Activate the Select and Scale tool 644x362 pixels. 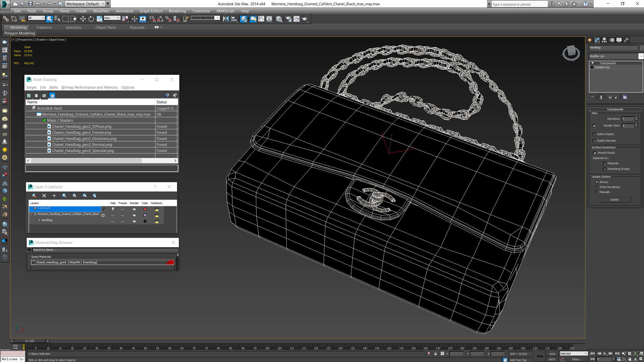click(99, 19)
